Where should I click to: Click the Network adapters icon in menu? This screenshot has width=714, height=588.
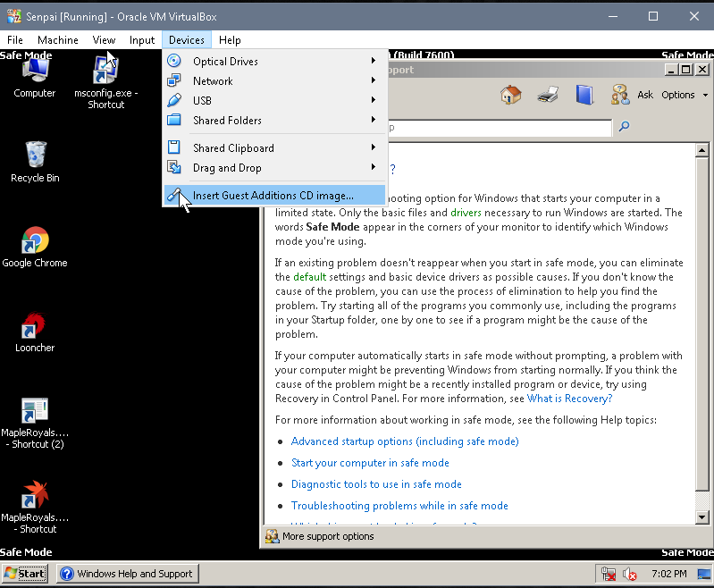click(174, 80)
